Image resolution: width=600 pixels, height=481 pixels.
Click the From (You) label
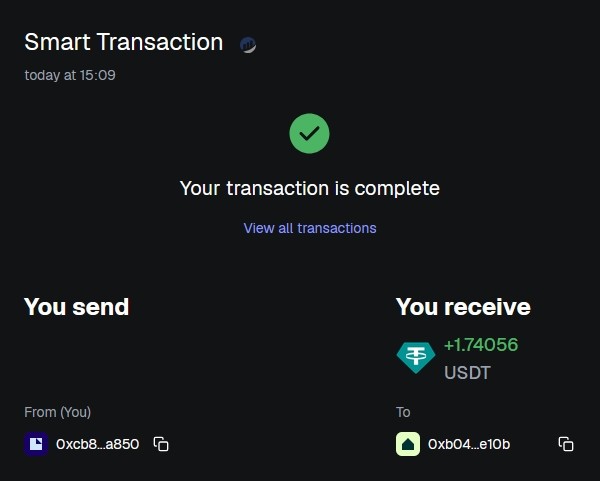pyautogui.click(x=57, y=412)
